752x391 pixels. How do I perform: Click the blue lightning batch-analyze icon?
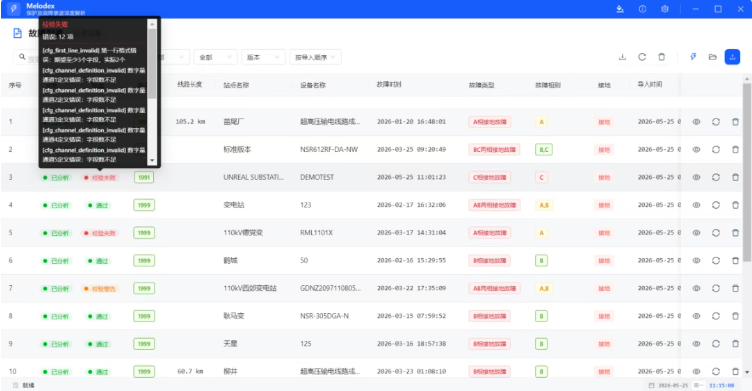point(693,57)
